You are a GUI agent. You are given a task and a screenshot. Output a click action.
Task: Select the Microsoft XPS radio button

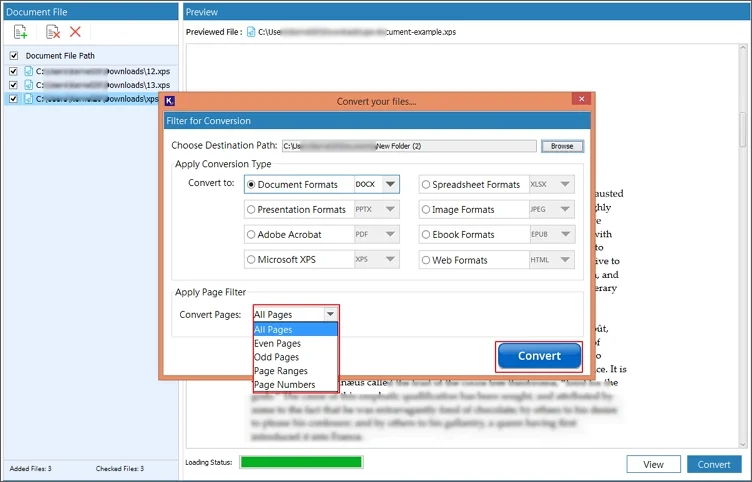(x=251, y=259)
